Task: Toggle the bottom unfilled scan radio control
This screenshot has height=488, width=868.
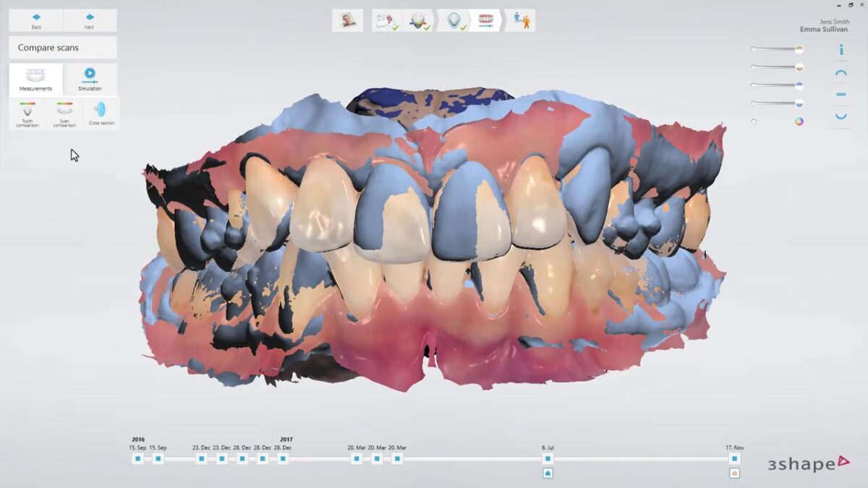Action: point(754,121)
